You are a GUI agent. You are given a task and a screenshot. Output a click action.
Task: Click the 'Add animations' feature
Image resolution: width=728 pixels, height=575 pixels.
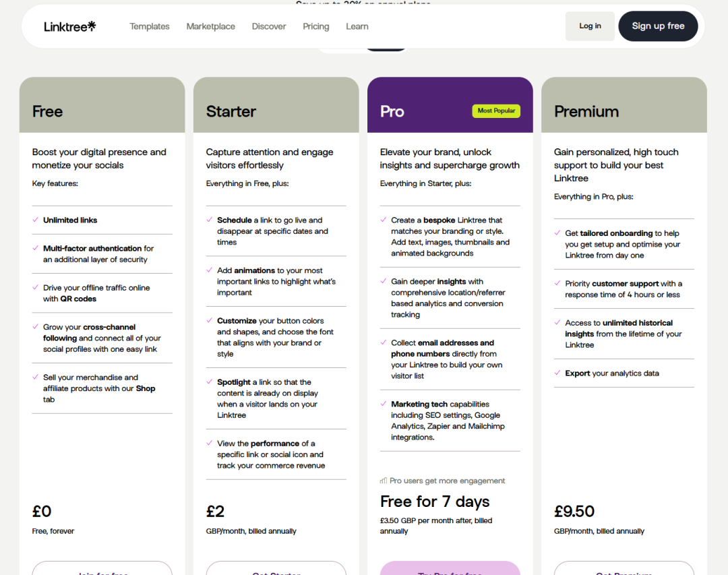point(276,282)
